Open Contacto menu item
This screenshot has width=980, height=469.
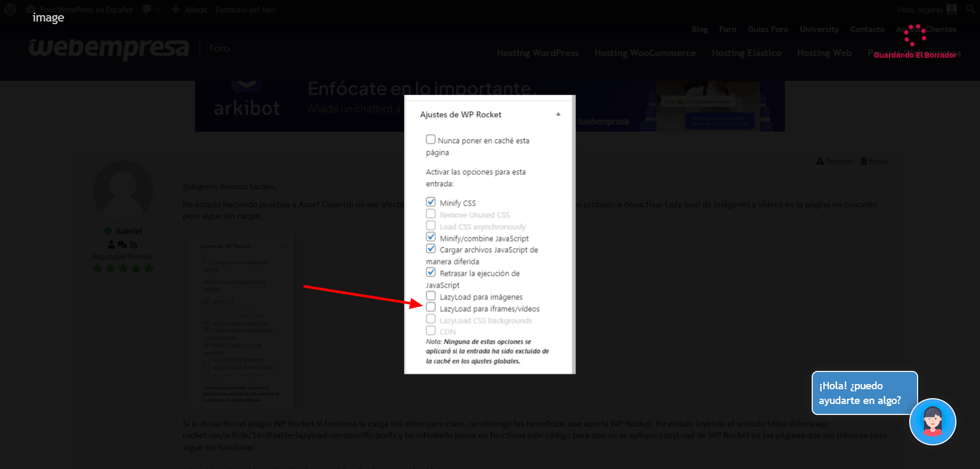click(868, 29)
